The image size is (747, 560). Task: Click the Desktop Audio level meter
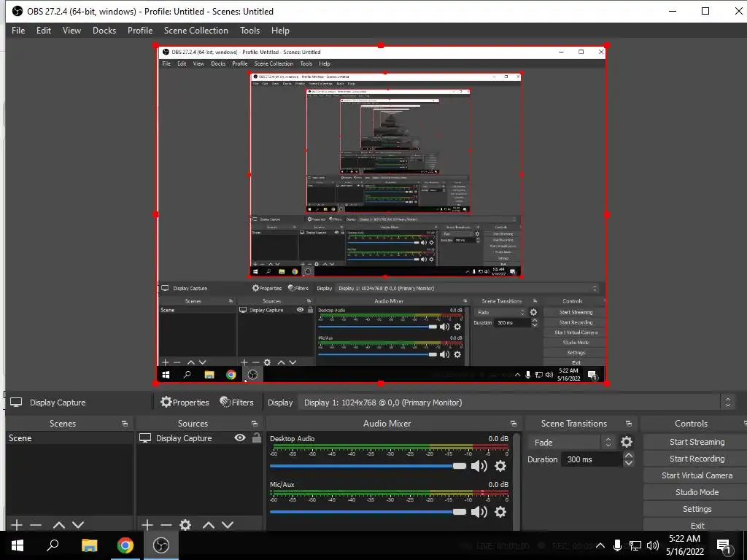(x=391, y=448)
